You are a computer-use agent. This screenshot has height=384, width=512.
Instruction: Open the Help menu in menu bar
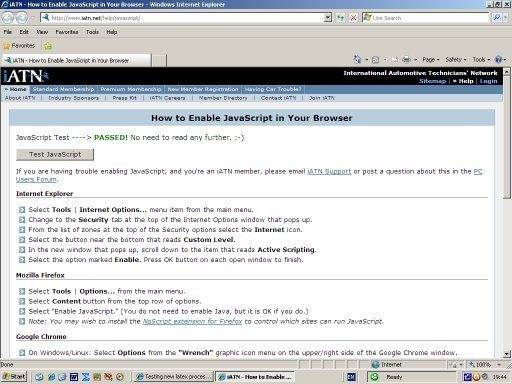click(112, 32)
